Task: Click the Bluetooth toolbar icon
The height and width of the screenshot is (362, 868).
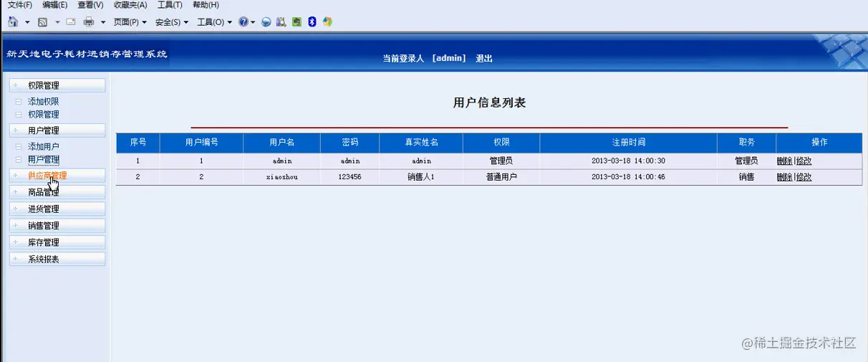Action: click(312, 22)
